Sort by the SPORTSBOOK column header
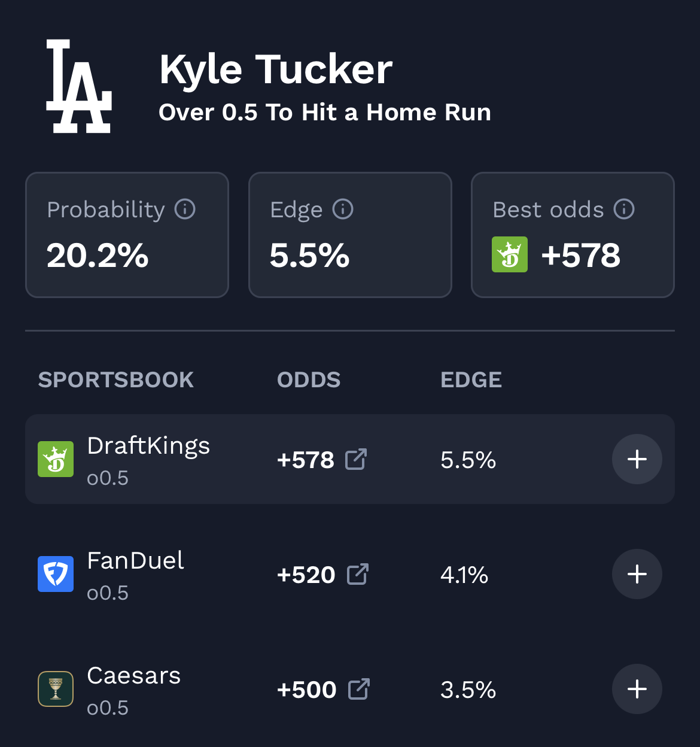Viewport: 700px width, 747px height. [116, 380]
